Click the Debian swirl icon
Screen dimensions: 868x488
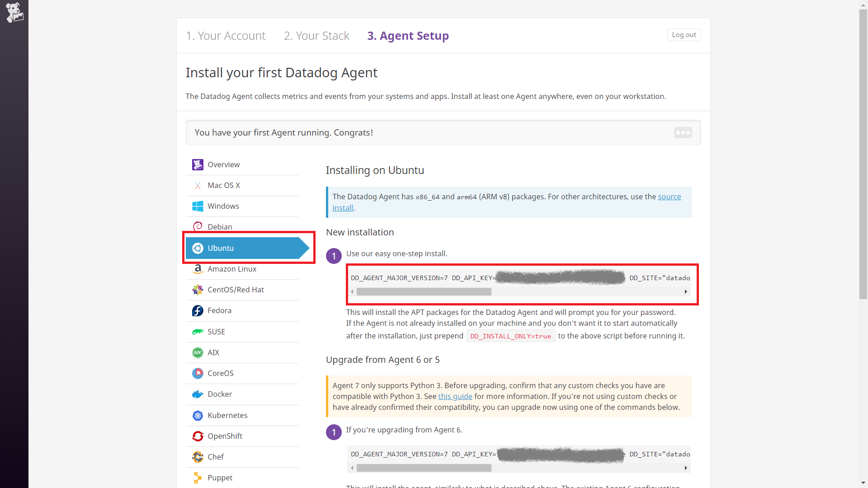click(198, 227)
